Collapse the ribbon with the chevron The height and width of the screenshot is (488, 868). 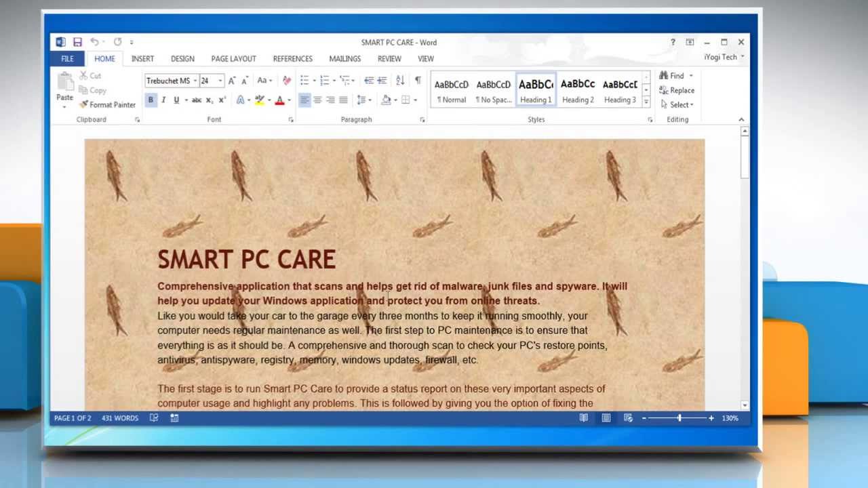click(x=741, y=119)
